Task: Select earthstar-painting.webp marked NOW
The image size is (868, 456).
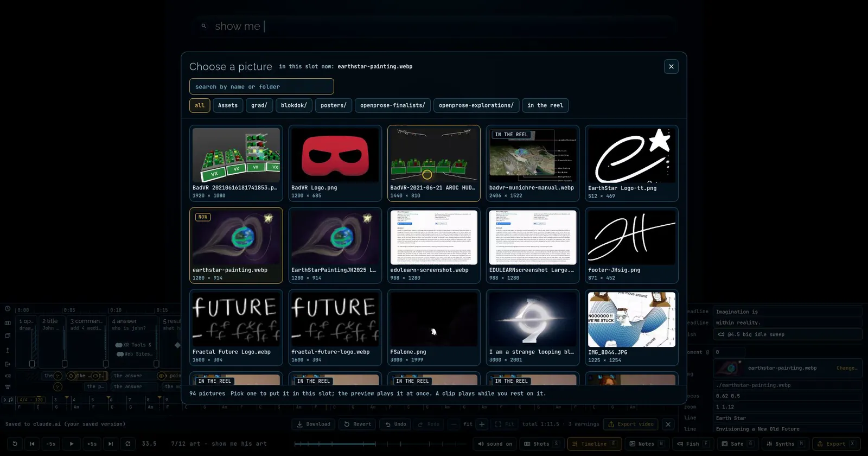Action: 236,245
